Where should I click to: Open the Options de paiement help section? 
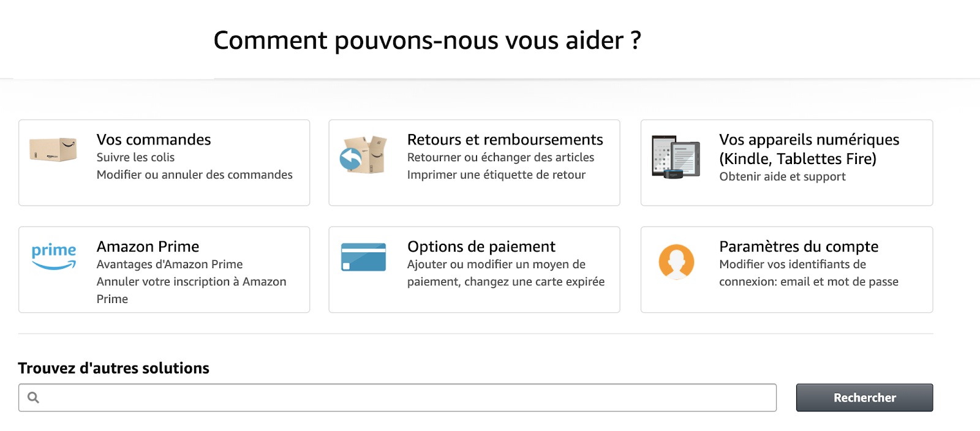pyautogui.click(x=481, y=246)
